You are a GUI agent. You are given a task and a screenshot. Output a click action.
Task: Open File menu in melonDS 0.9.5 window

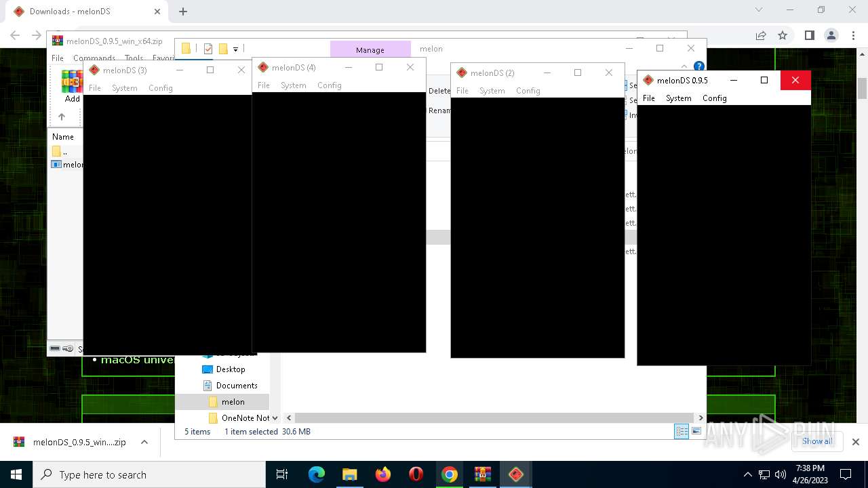[x=649, y=98]
